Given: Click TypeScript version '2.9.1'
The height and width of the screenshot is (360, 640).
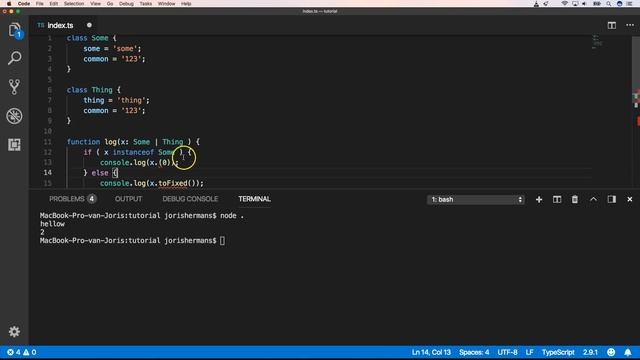Looking at the screenshot, I should [x=590, y=352].
